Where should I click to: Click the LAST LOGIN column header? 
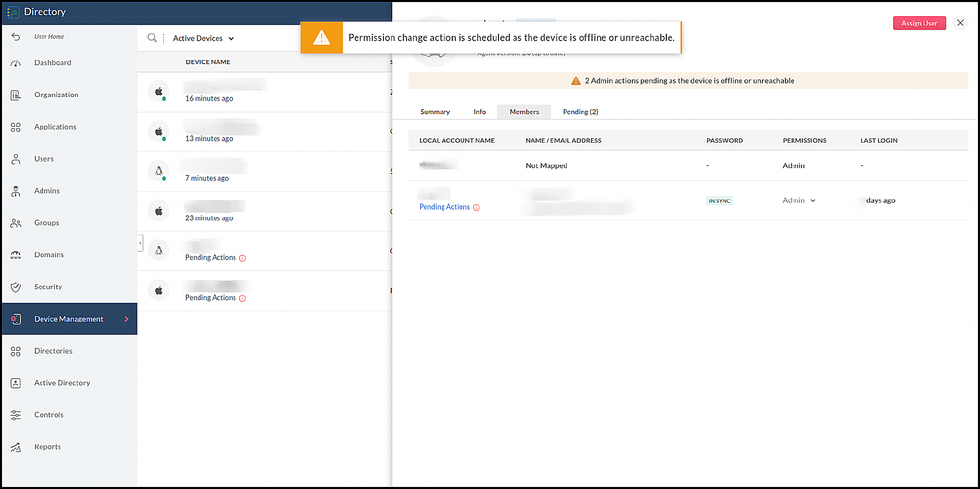[x=879, y=141]
